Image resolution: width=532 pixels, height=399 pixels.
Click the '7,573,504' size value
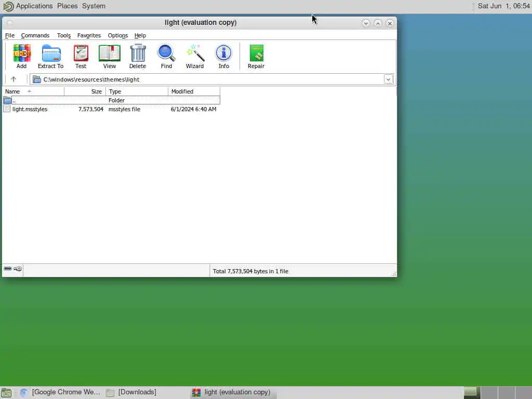pos(91,109)
